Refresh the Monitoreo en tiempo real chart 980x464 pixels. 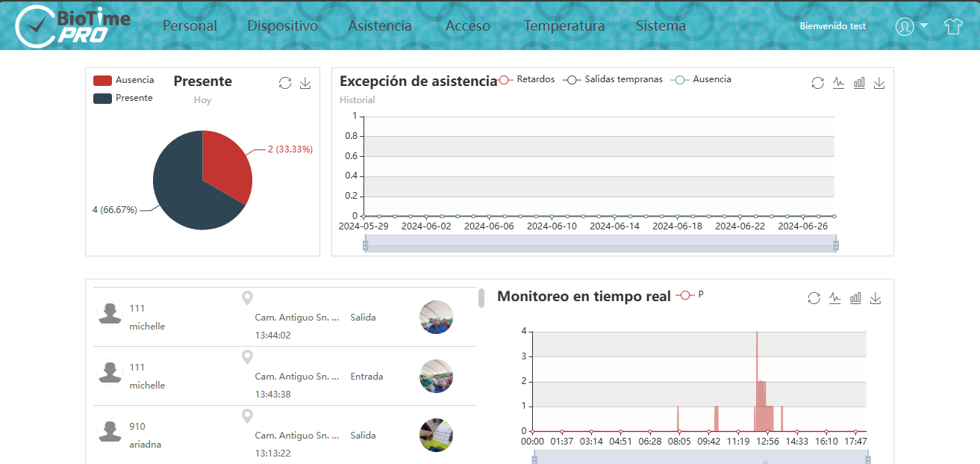814,297
